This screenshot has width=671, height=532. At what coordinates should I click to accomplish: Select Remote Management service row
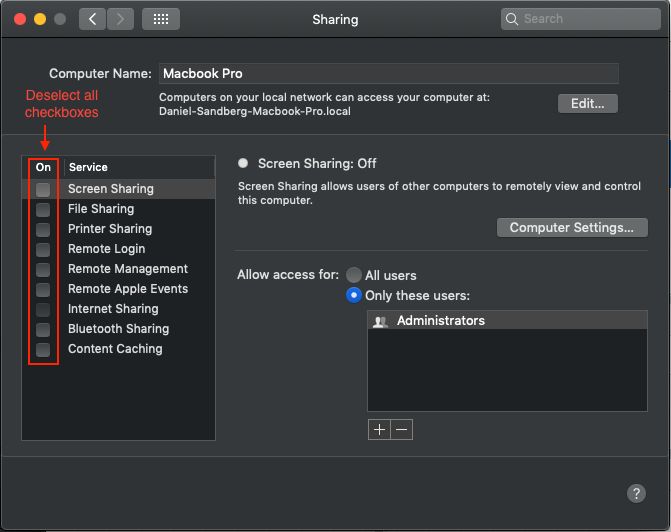coord(119,269)
